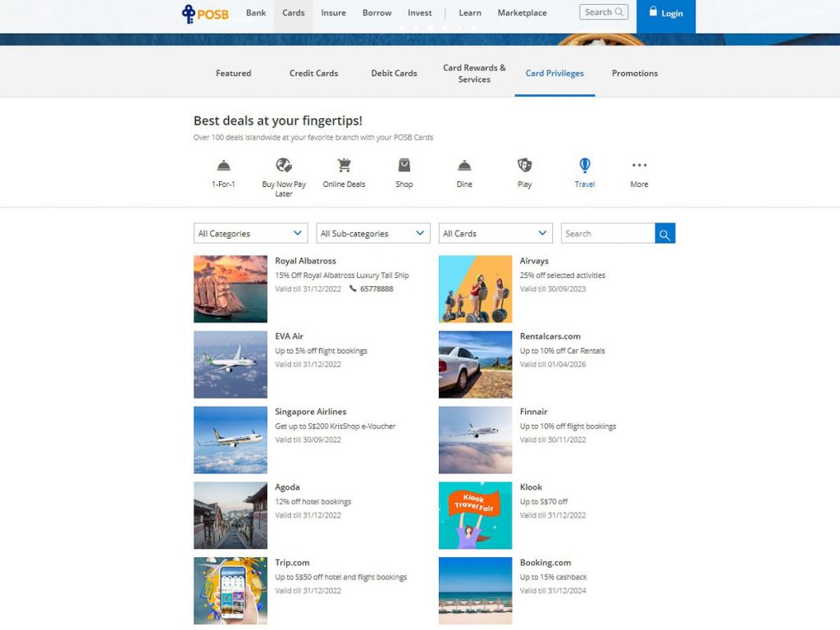The image size is (840, 630).
Task: Open the Play category icon
Action: [x=524, y=165]
